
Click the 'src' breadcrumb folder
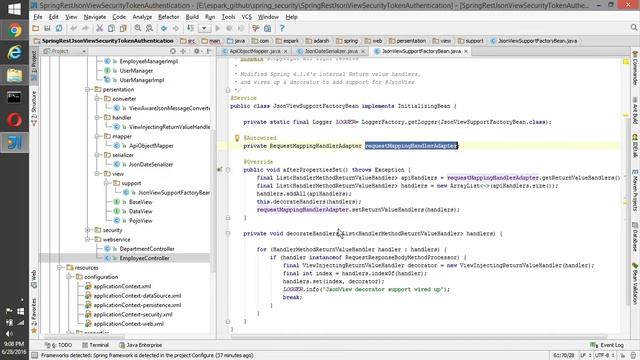pyautogui.click(x=188, y=41)
